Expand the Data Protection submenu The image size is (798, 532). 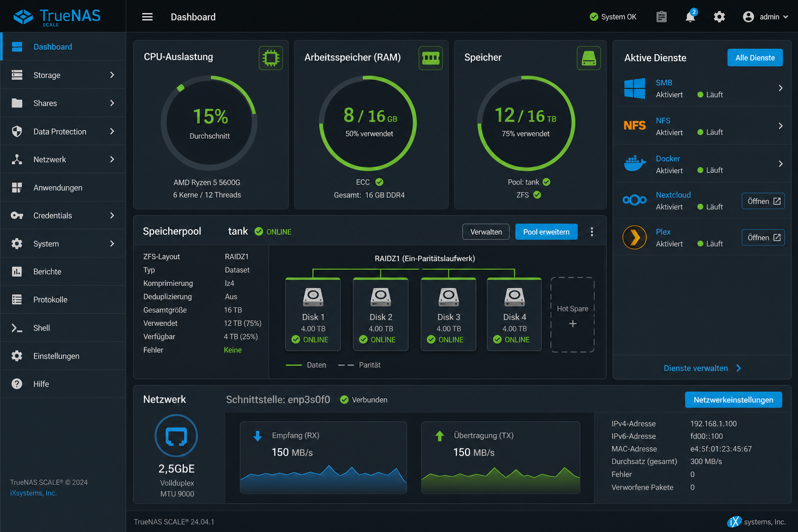[112, 131]
